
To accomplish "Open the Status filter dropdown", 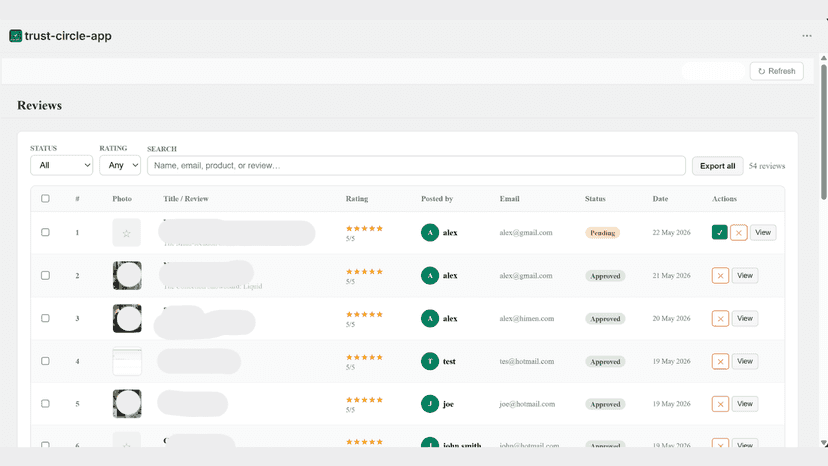I will [62, 165].
